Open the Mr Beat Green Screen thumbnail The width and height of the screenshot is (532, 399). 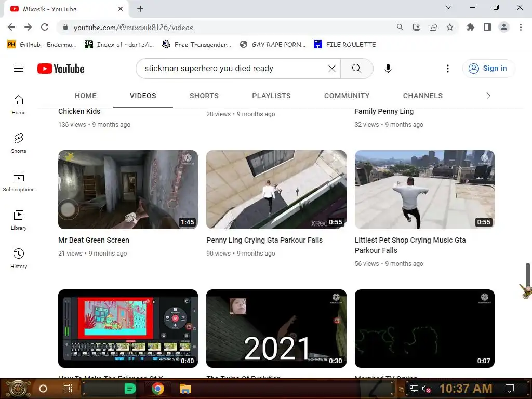pyautogui.click(x=128, y=190)
